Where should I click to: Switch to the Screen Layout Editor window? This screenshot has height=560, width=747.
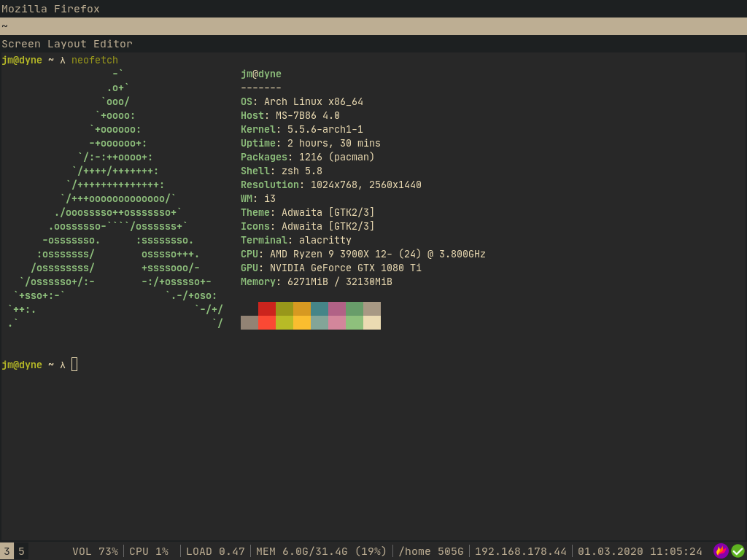(x=373, y=44)
